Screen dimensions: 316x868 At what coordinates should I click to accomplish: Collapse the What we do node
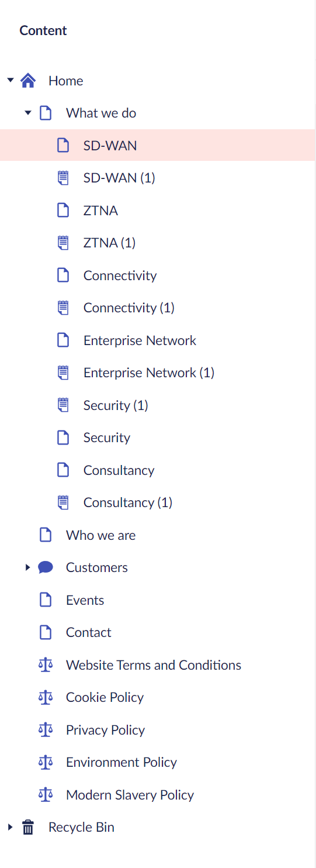point(27,113)
